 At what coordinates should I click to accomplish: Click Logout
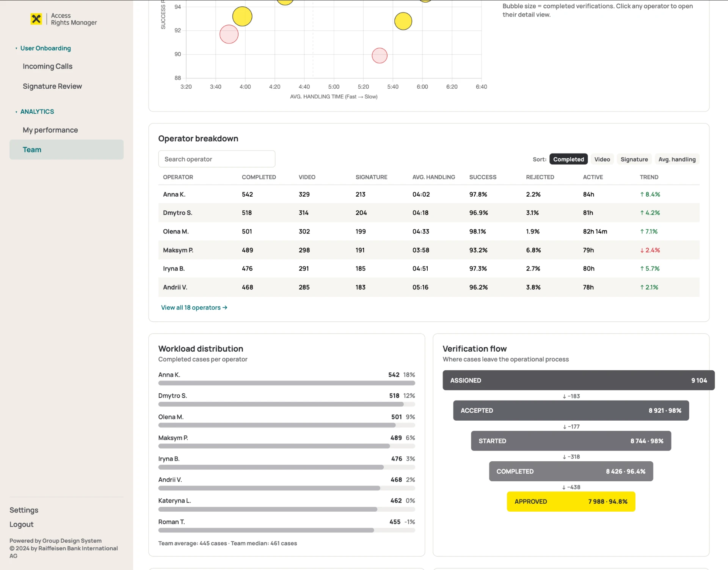(22, 525)
